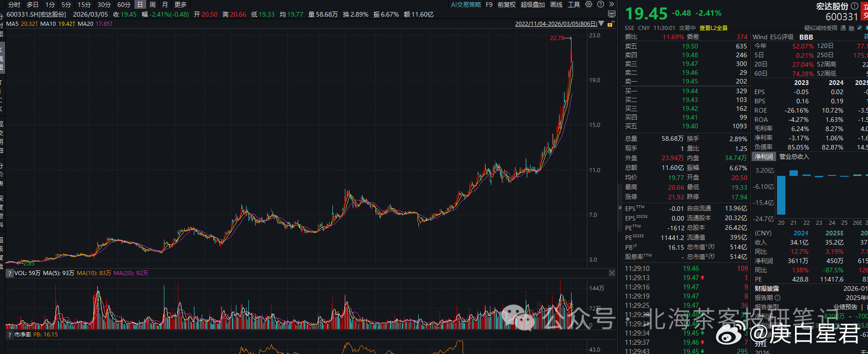
Task: Click the 查看L2全景 link
Action: (x=713, y=28)
